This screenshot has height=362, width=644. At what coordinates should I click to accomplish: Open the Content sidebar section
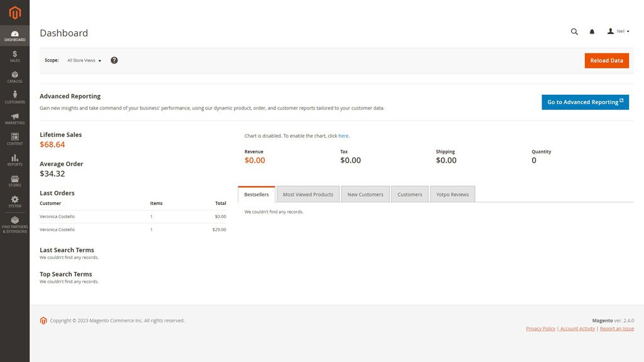click(14, 139)
